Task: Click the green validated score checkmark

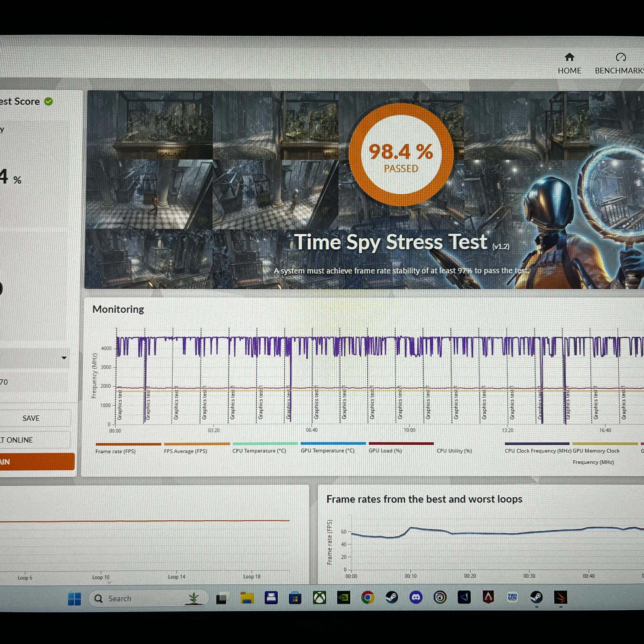Action: [49, 101]
